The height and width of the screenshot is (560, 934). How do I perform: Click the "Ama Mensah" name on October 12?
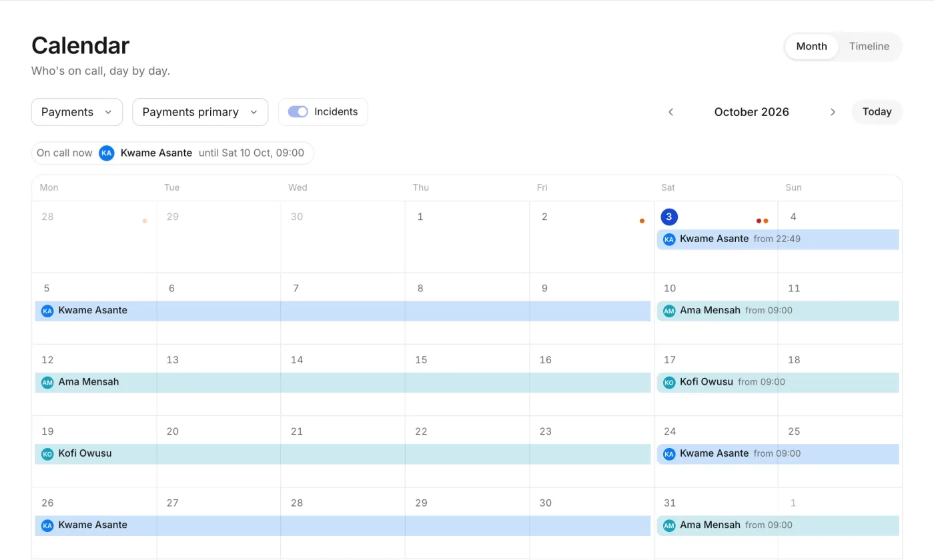[x=89, y=382]
